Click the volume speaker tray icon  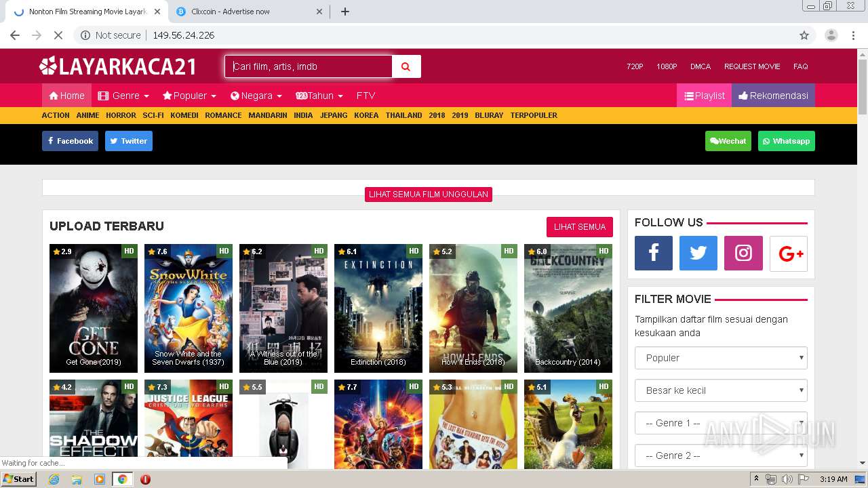pos(787,479)
